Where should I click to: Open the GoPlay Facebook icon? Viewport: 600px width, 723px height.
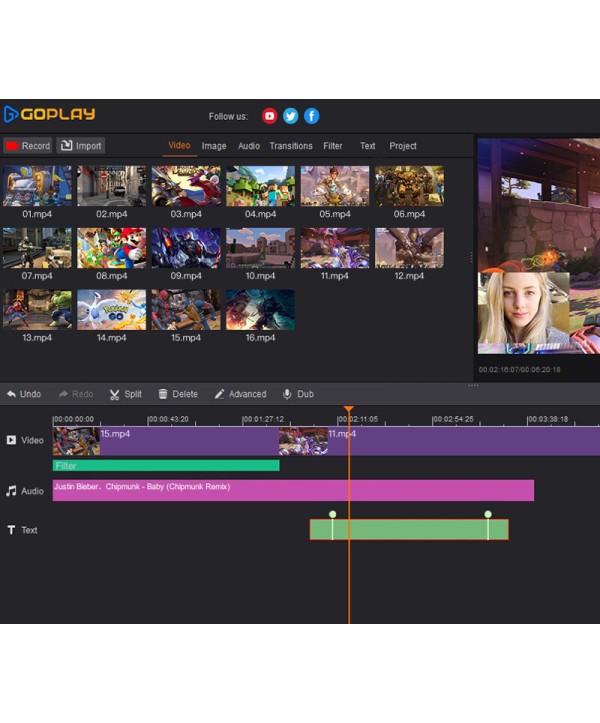pos(312,116)
